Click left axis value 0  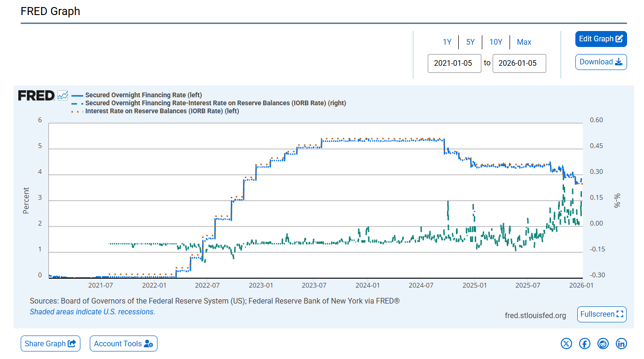point(40,275)
